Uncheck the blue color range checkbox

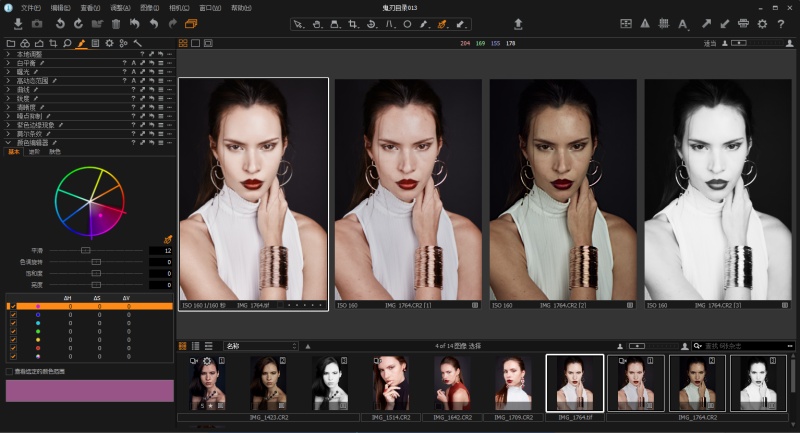point(13,315)
